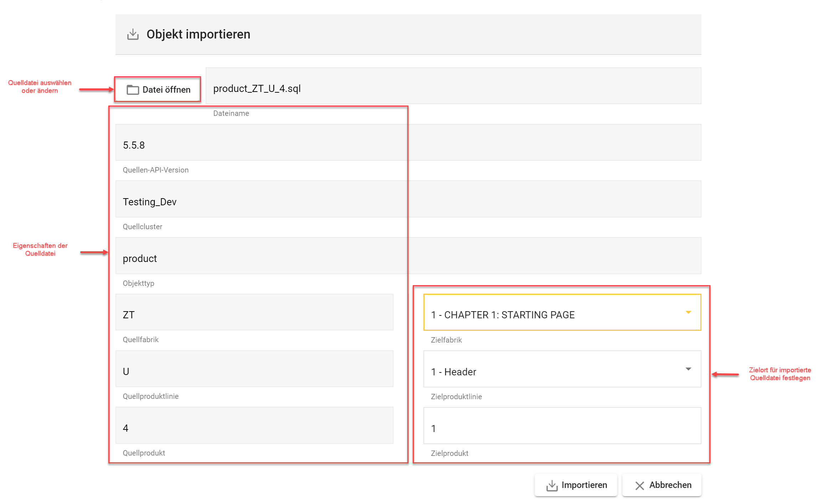Click the Quellcluster field showing Testing_Dev
833x504 pixels.
[408, 200]
